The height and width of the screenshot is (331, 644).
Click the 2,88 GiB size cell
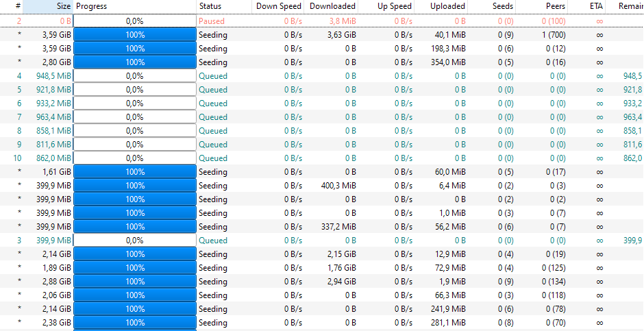tap(57, 281)
